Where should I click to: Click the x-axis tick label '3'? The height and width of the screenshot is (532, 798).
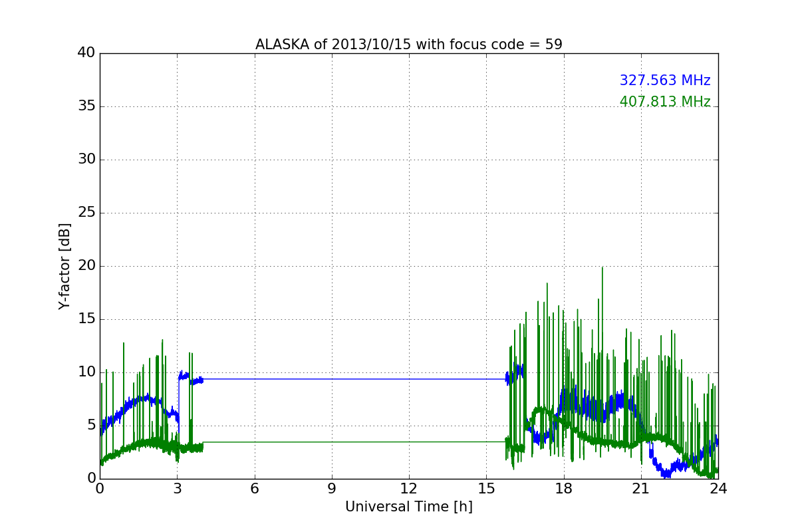177,488
